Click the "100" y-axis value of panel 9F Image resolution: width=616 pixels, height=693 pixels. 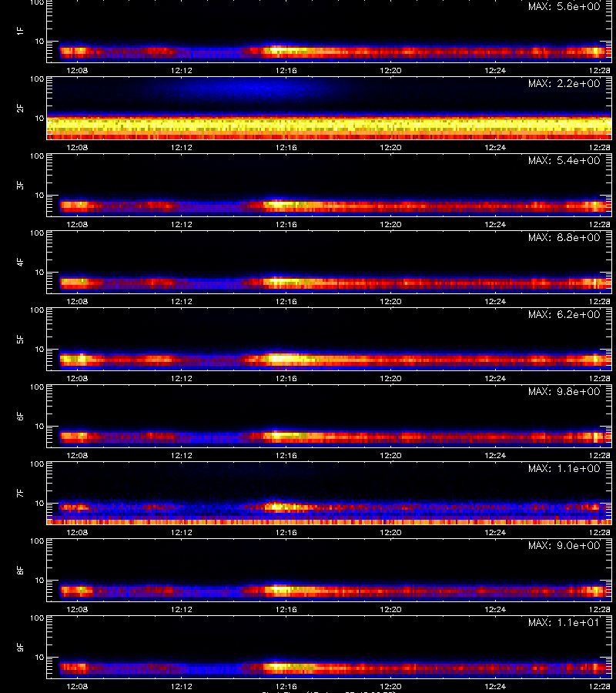[x=37, y=618]
